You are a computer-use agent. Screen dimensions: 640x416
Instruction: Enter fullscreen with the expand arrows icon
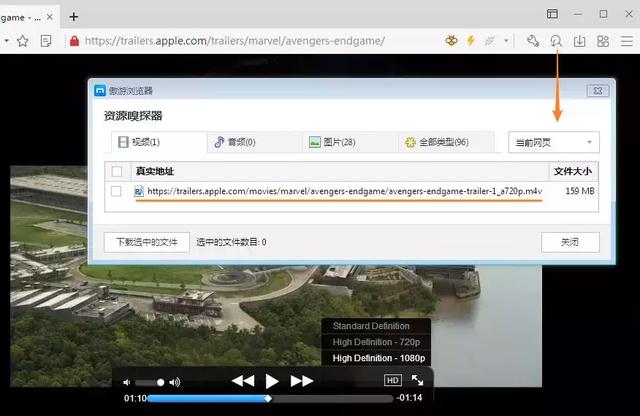pos(417,380)
